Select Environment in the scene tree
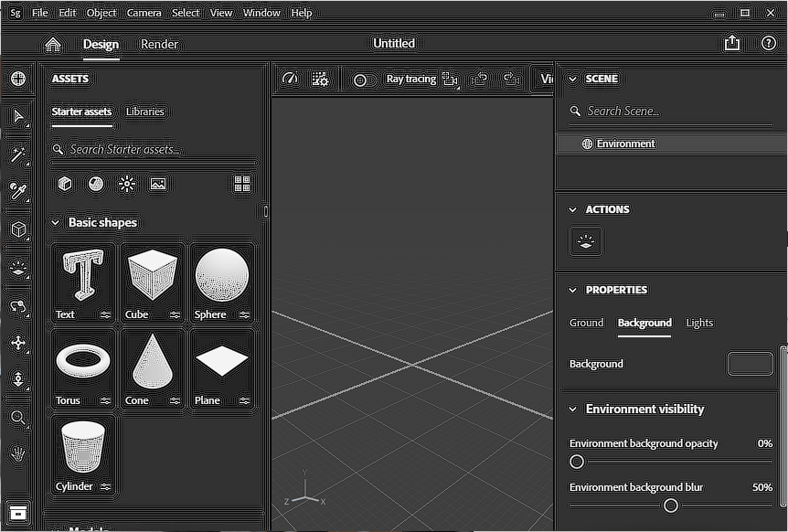 671,144
